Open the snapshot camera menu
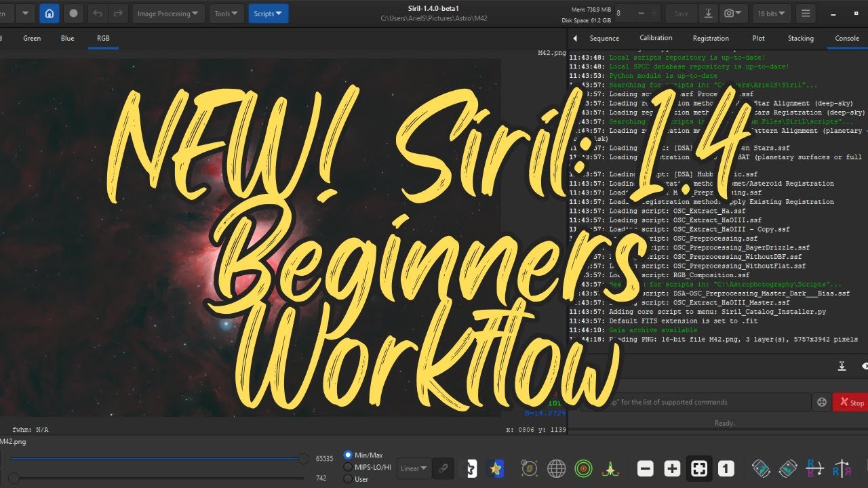This screenshot has width=868, height=488. (x=732, y=13)
